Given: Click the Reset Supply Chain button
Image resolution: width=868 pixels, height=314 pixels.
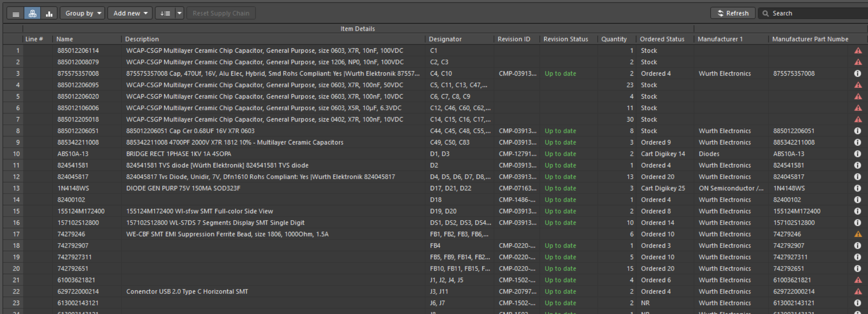Looking at the screenshot, I should click(221, 13).
